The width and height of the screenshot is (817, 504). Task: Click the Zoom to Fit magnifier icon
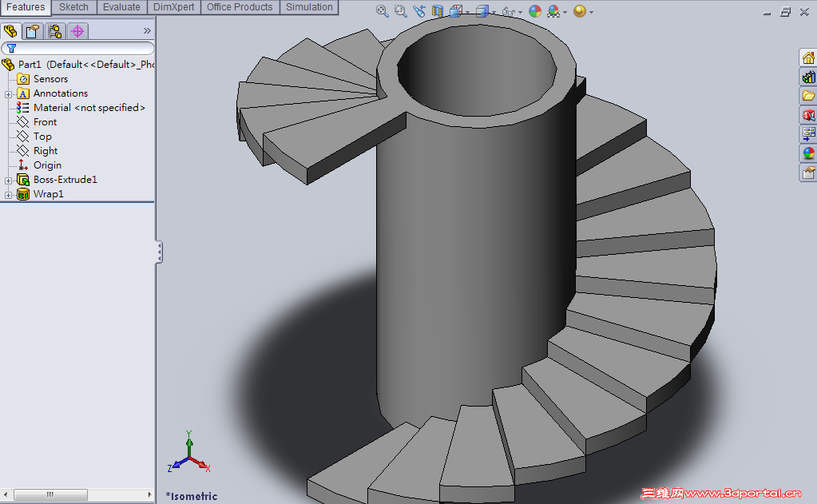(382, 11)
